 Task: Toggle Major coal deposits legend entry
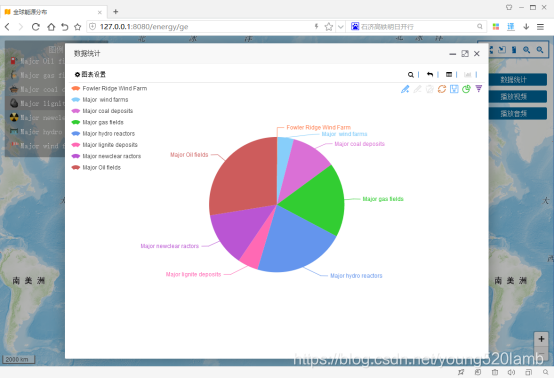pyautogui.click(x=102, y=111)
